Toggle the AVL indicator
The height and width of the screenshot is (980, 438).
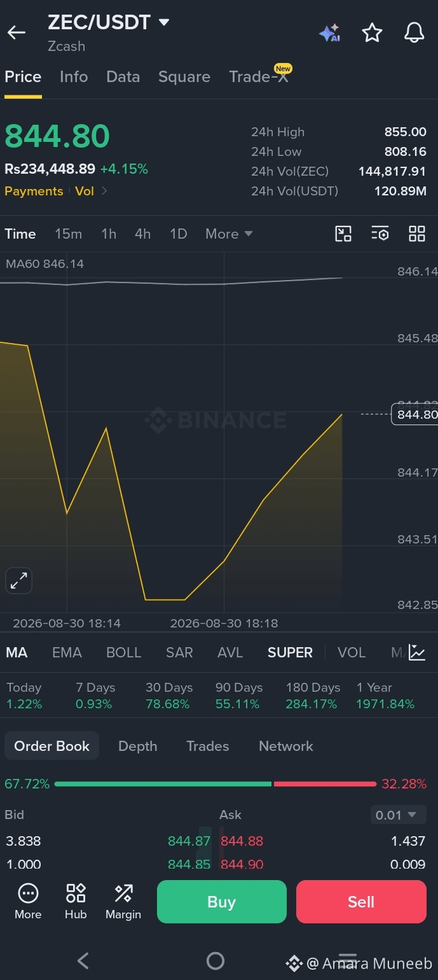230,653
